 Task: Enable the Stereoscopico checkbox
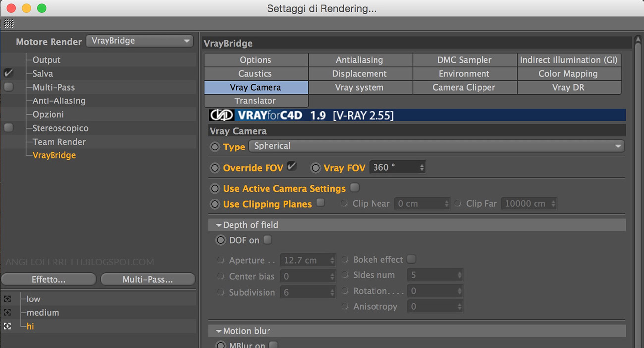pyautogui.click(x=8, y=128)
